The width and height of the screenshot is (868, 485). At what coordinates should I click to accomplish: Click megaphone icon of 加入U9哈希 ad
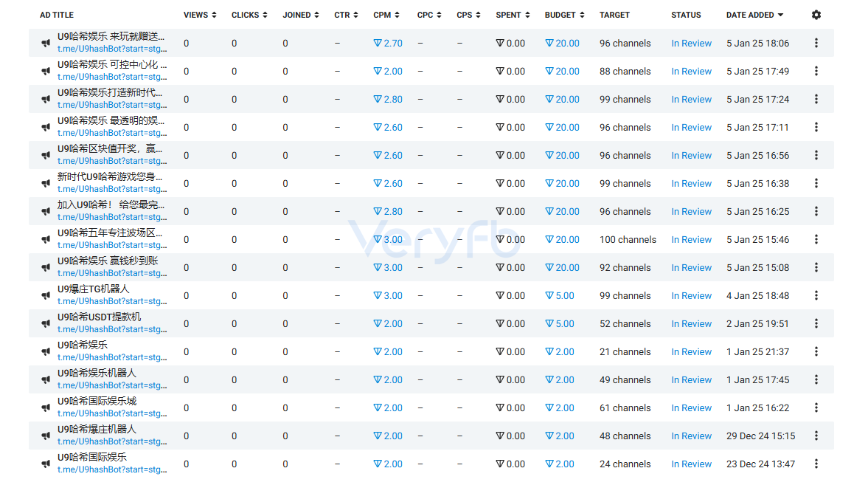(x=46, y=212)
